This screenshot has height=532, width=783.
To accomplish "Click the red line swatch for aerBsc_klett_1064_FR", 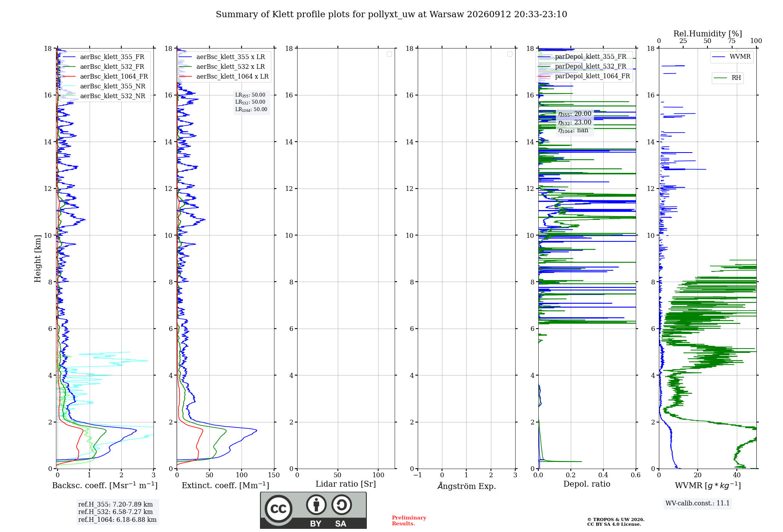I will pos(69,77).
